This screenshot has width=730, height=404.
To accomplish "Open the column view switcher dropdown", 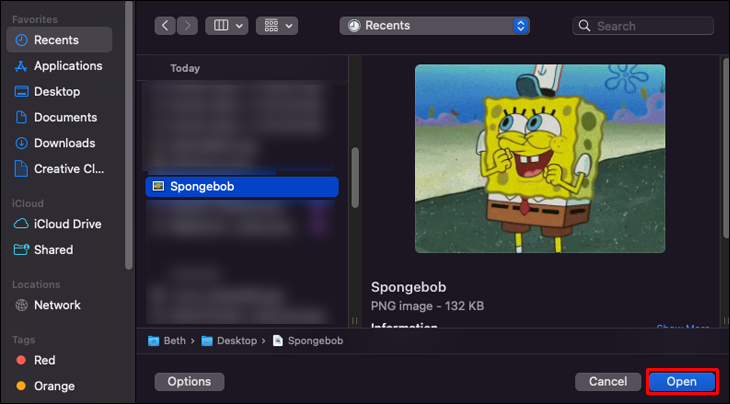I will coord(226,26).
